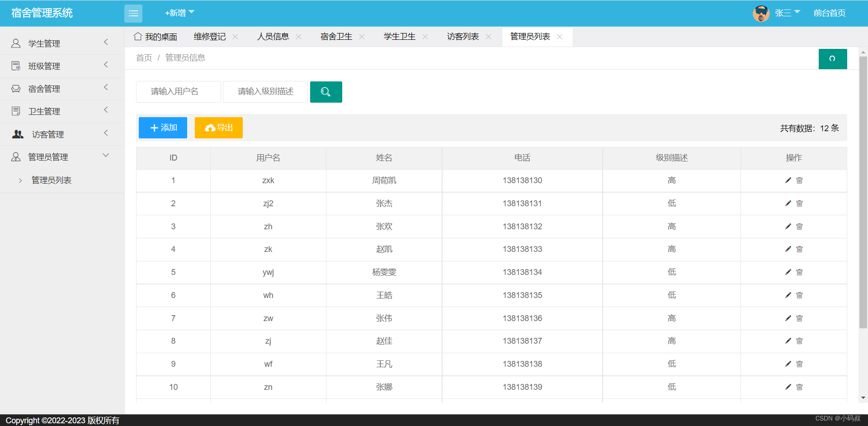Edit the row for user zj
This screenshot has height=426, width=868.
(x=788, y=341)
